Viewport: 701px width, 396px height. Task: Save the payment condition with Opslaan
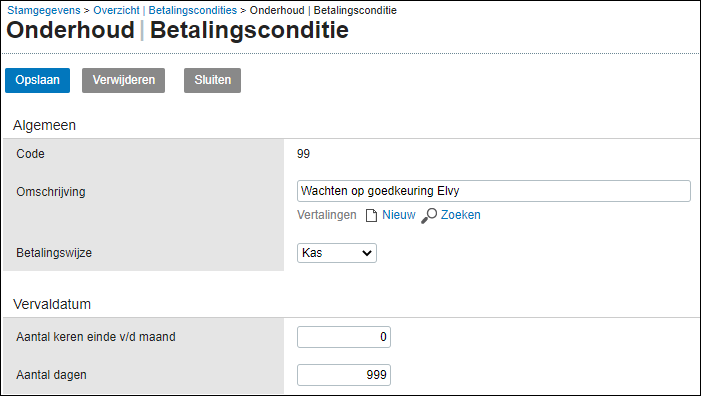coord(38,80)
